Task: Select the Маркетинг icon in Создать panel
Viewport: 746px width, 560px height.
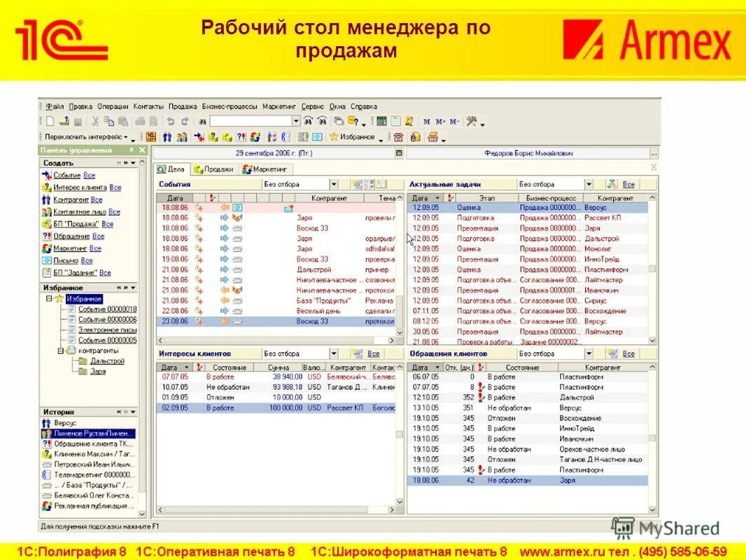Action: pos(46,246)
